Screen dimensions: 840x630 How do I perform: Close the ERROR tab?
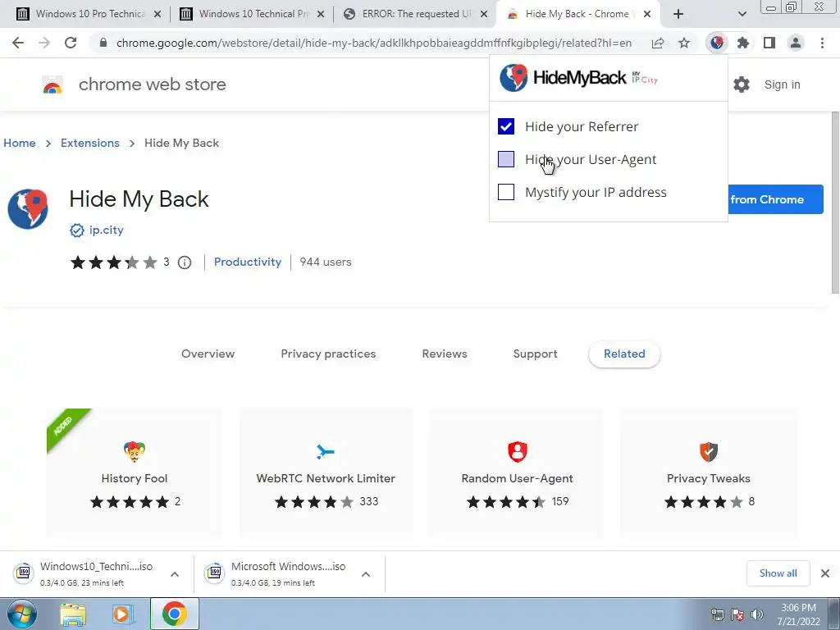click(484, 15)
